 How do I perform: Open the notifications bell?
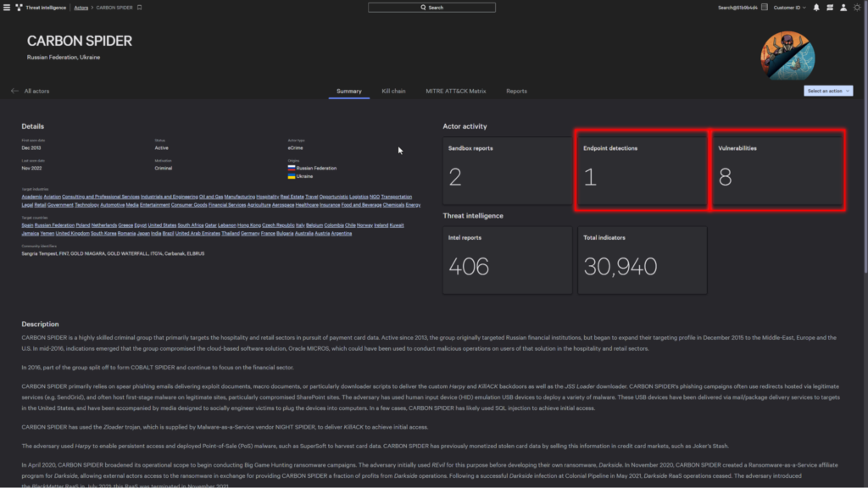coord(816,8)
